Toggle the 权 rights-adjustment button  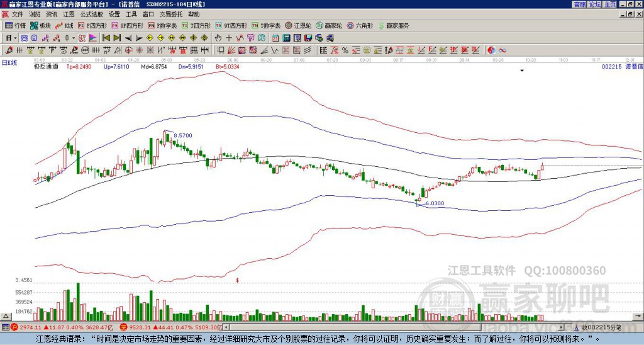[x=82, y=38]
